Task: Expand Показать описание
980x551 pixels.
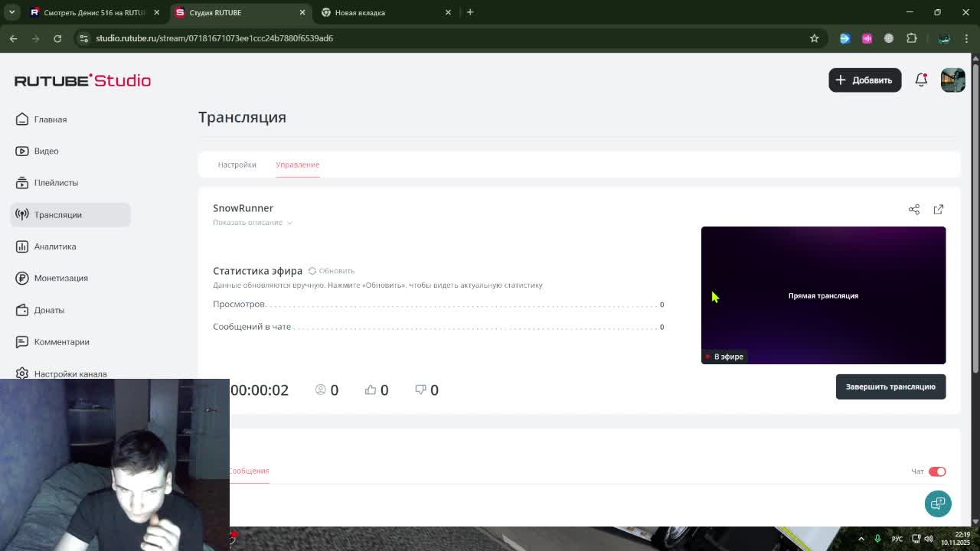Action: click(253, 223)
